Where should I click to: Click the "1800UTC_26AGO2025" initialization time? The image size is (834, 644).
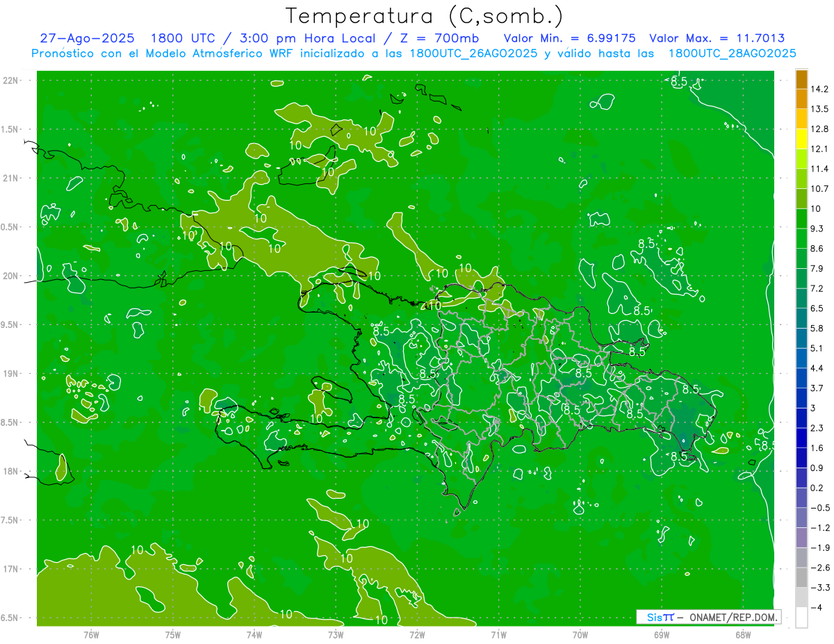tap(473, 53)
